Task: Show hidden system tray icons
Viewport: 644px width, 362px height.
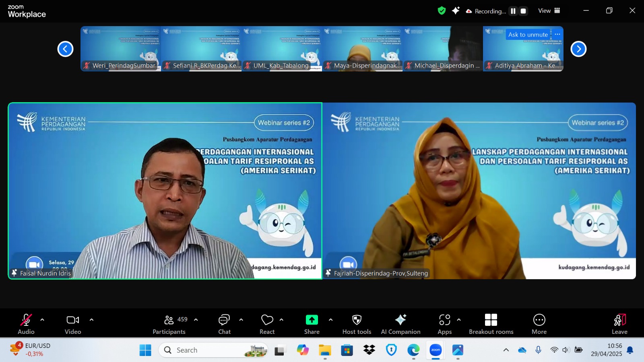Action: (506, 350)
